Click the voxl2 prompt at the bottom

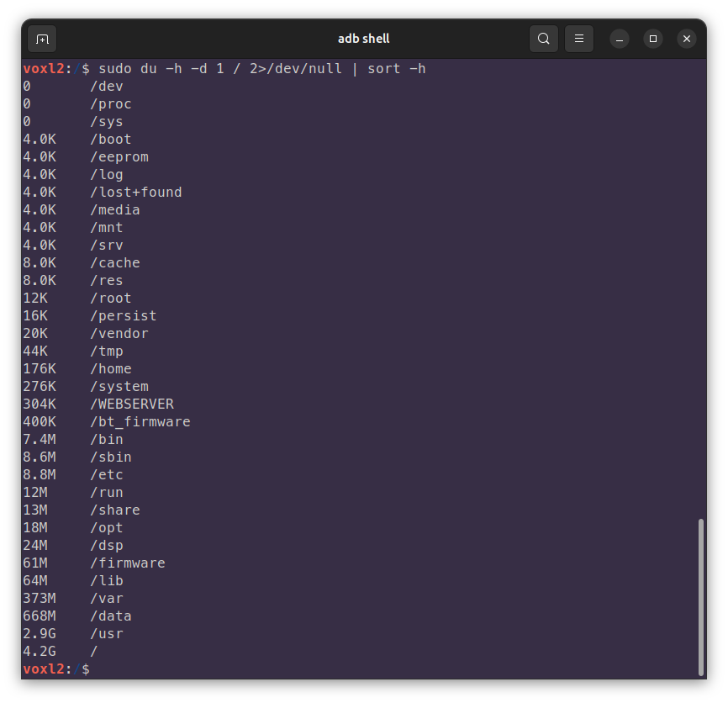(46, 669)
